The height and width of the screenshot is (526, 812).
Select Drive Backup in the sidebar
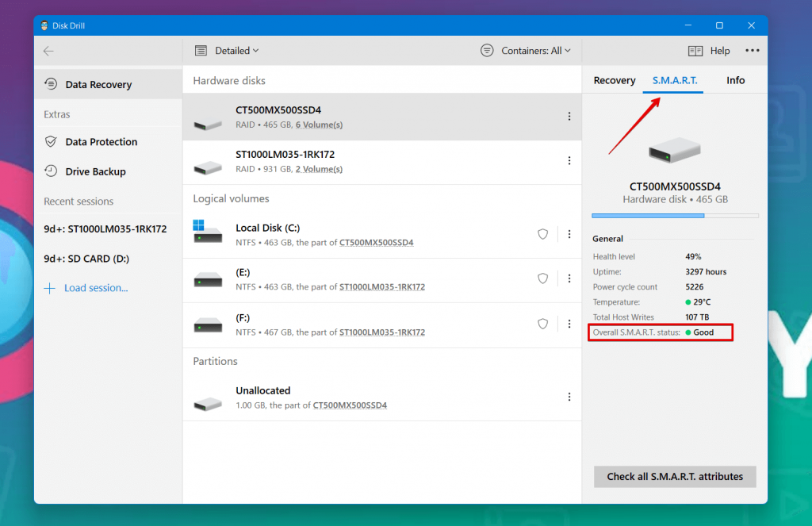pyautogui.click(x=95, y=171)
